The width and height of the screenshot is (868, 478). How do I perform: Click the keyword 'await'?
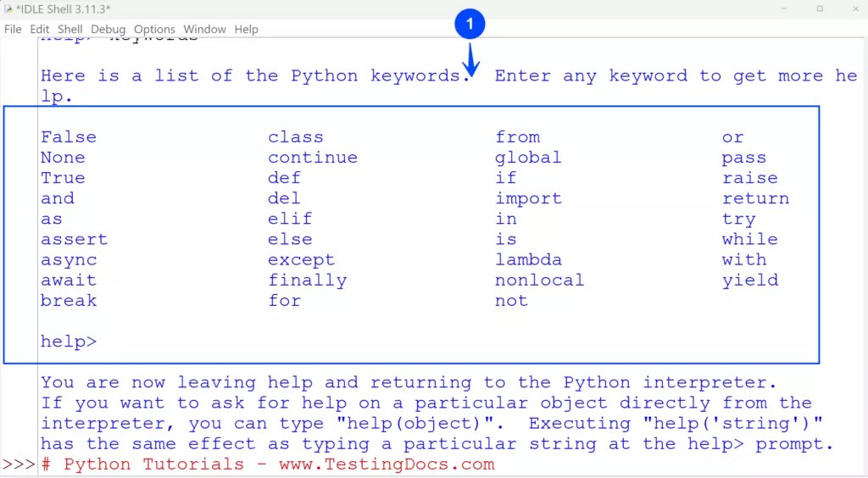click(69, 281)
